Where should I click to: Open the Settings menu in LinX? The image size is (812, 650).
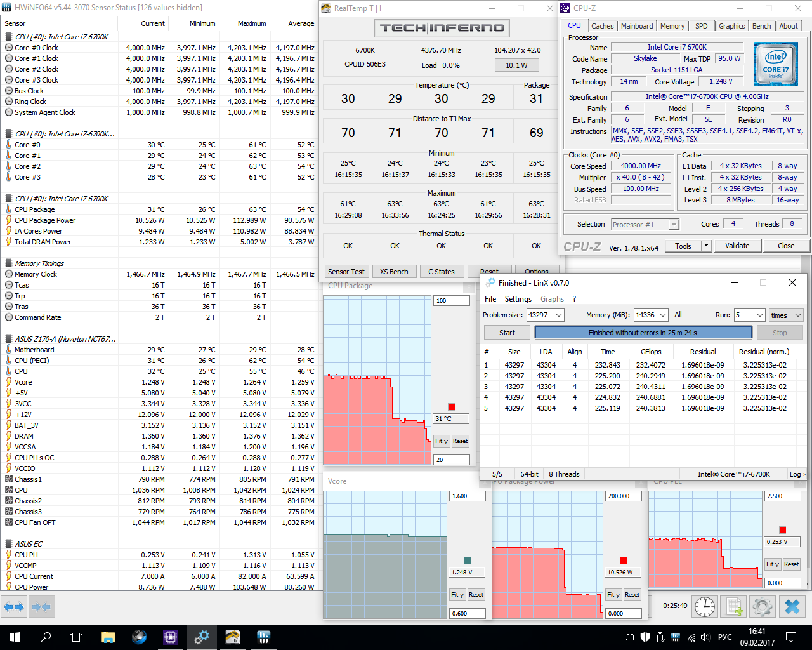coord(518,299)
